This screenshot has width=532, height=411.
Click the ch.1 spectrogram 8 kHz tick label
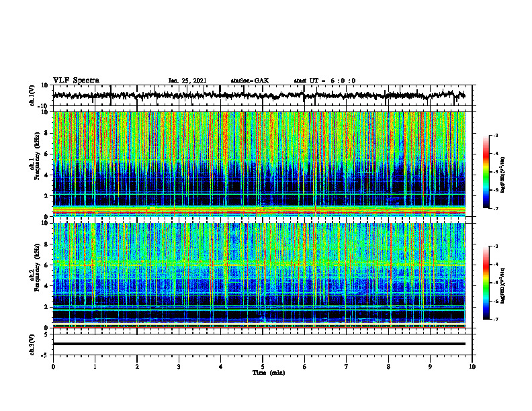47,133
